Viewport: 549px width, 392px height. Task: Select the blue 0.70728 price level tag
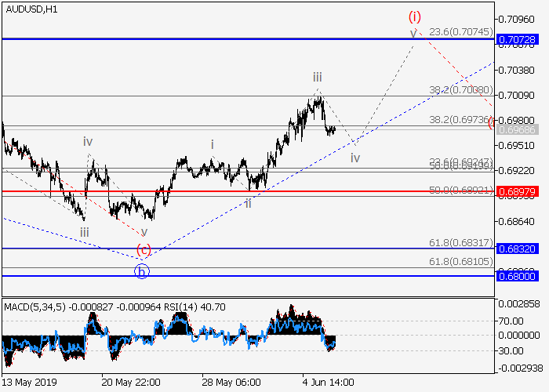tap(518, 39)
